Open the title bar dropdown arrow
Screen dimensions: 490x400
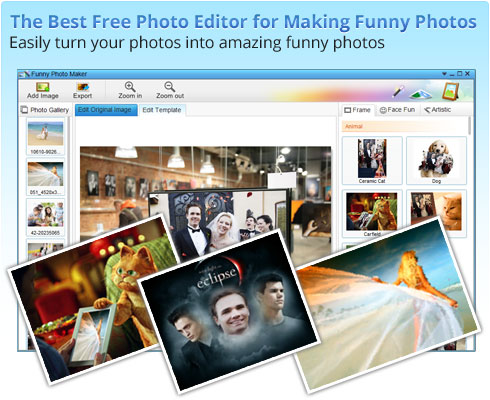[444, 74]
